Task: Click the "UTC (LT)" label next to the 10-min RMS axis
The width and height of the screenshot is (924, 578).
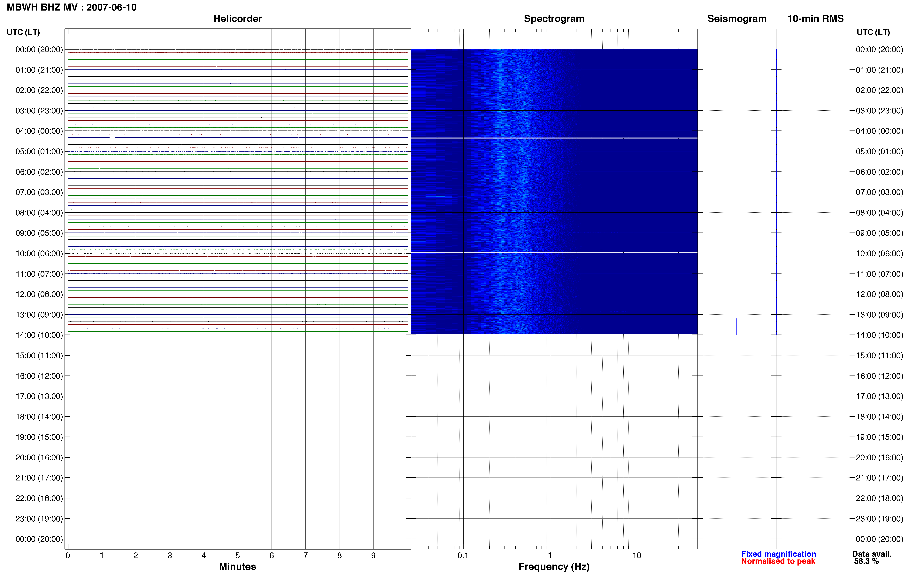Action: click(873, 32)
